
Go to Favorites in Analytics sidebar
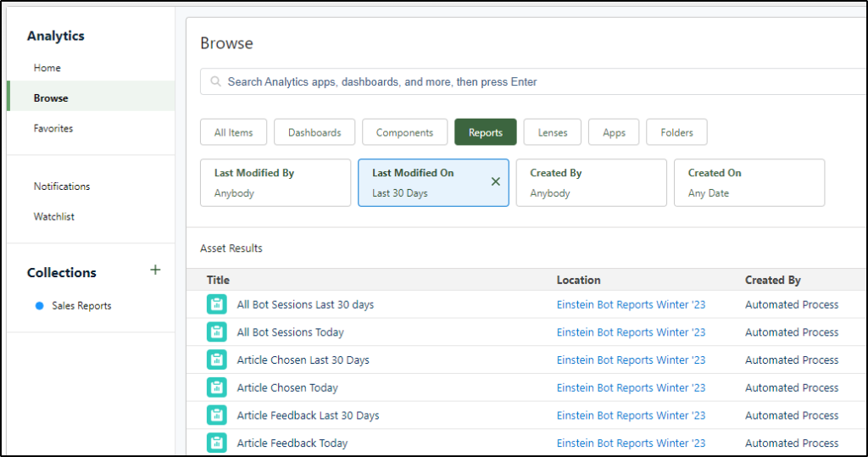click(x=53, y=129)
